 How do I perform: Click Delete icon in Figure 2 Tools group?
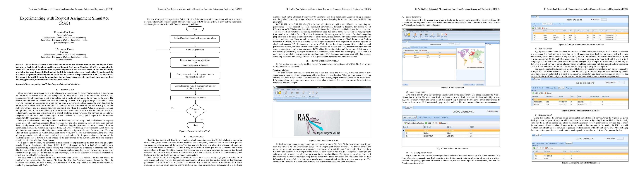[317, 93]
